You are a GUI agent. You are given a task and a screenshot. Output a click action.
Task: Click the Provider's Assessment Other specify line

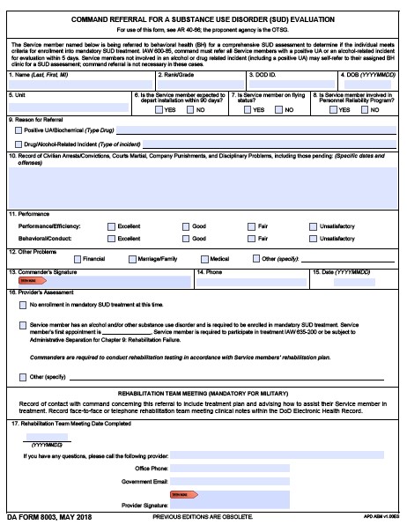[226, 377]
